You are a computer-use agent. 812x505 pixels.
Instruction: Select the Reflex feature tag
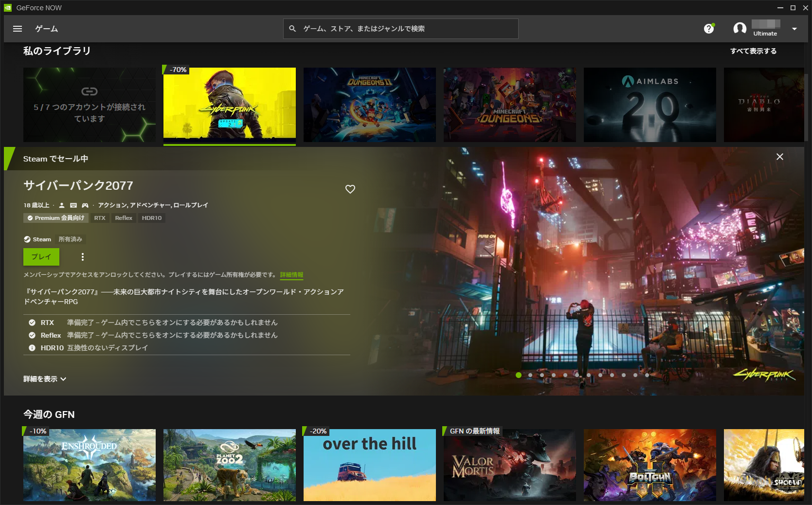[124, 218]
